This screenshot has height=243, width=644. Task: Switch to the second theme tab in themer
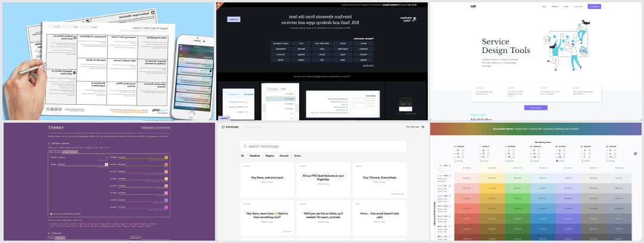click(x=70, y=152)
